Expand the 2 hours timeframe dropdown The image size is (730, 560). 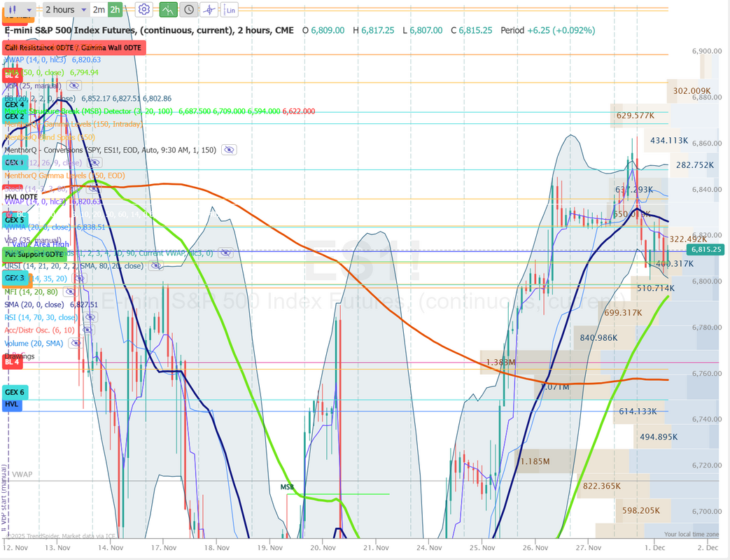(83, 10)
